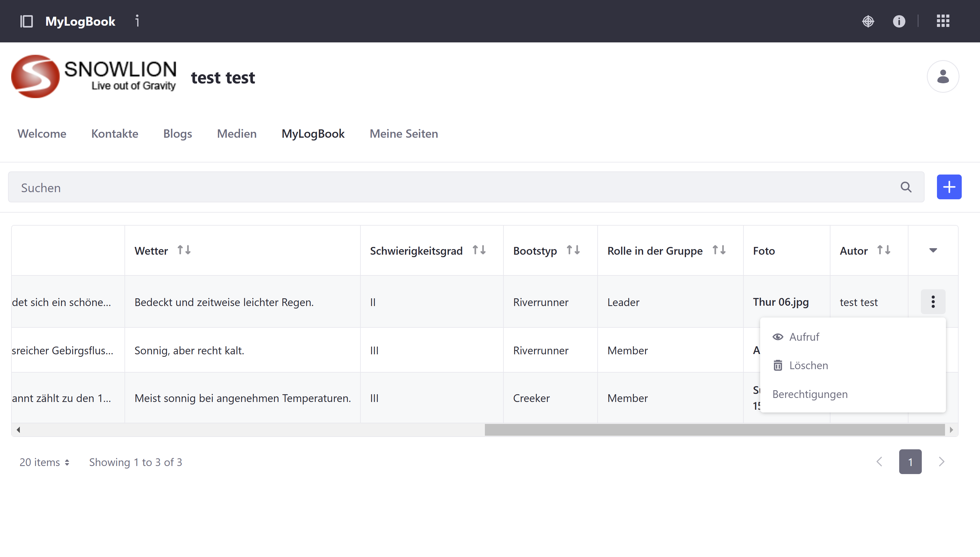Screen dimensions: 980x557
Task: Open the Kontakte navigation tab
Action: [115, 133]
